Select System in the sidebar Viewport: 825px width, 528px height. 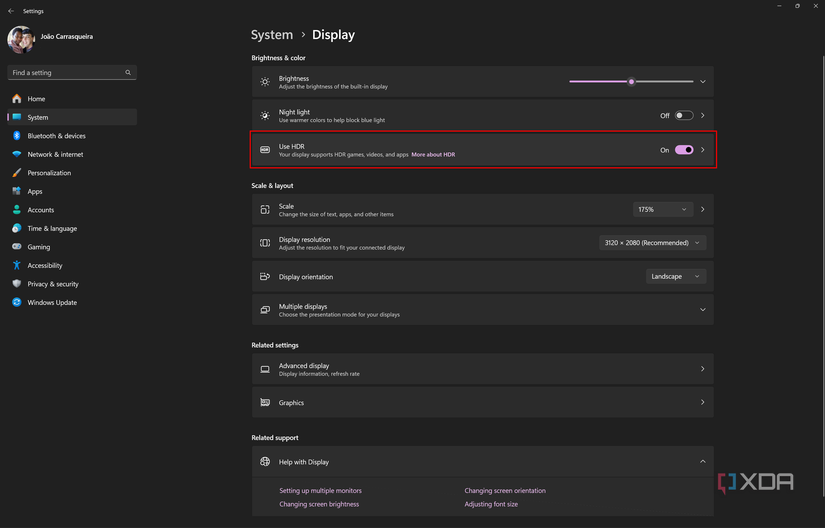[x=72, y=117]
